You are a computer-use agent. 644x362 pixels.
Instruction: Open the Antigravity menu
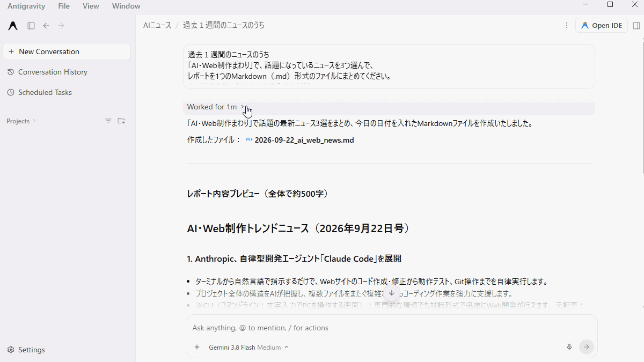point(26,6)
